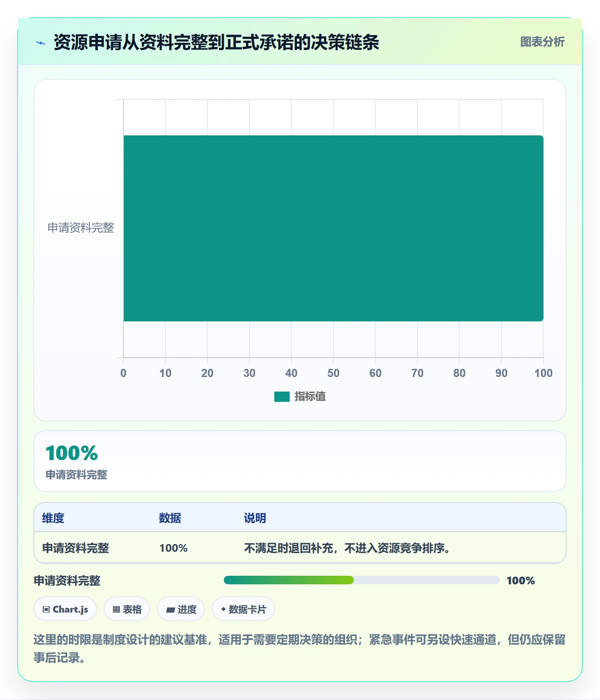The width and height of the screenshot is (600, 700).
Task: Click the teal 申请资料完整 chart bar
Action: 333,228
